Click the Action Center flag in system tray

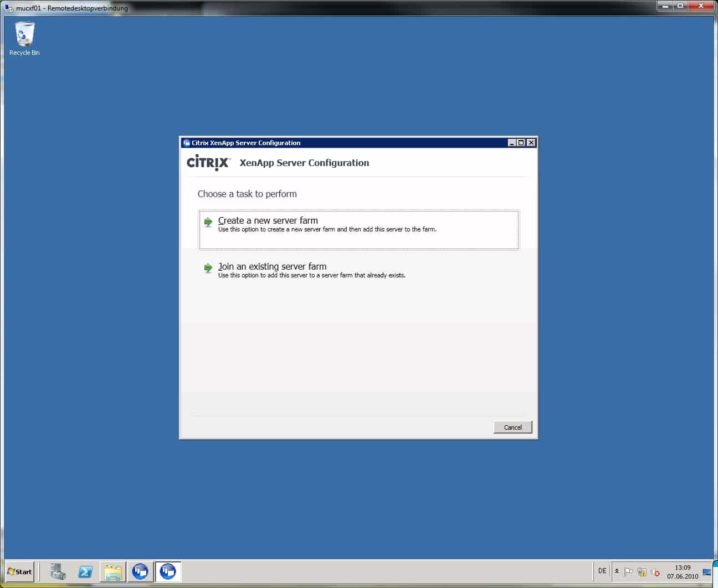point(629,572)
